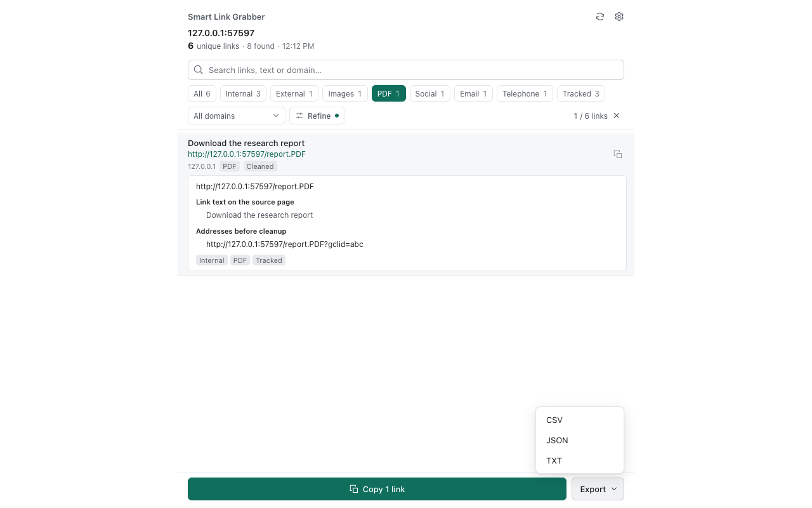
Task: Switch to the Internal filter
Action: click(x=243, y=93)
